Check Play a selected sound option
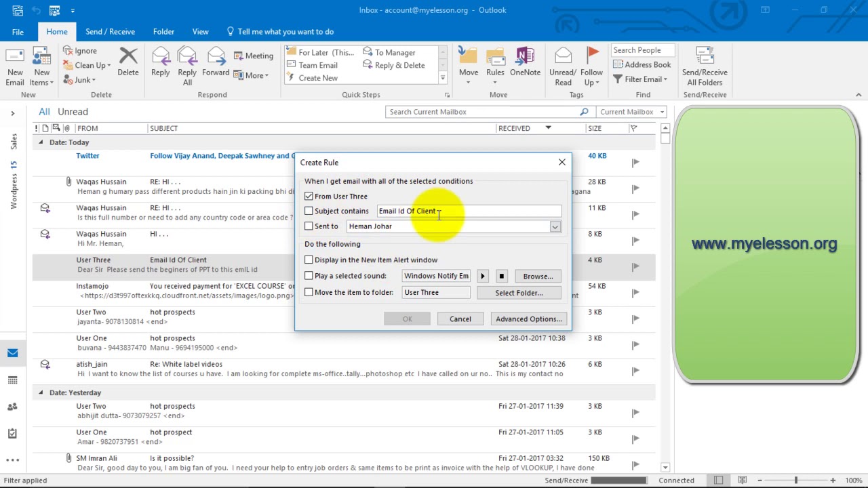 (309, 276)
